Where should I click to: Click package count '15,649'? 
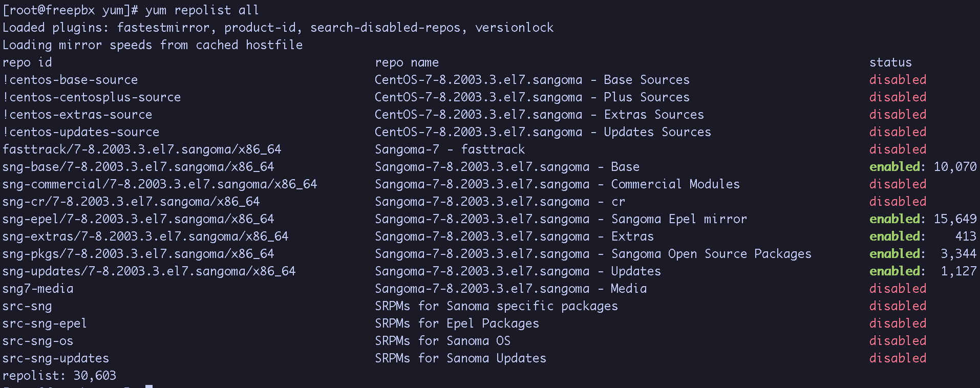pyautogui.click(x=955, y=219)
